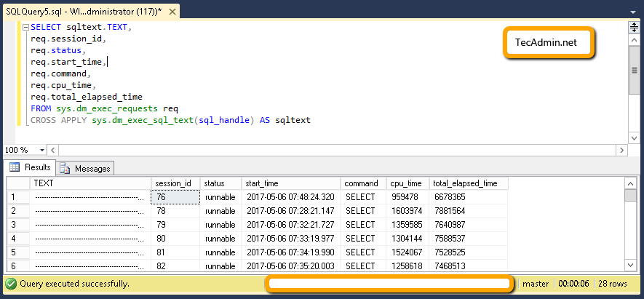Click the editor horizontal scroll right arrow

point(622,150)
